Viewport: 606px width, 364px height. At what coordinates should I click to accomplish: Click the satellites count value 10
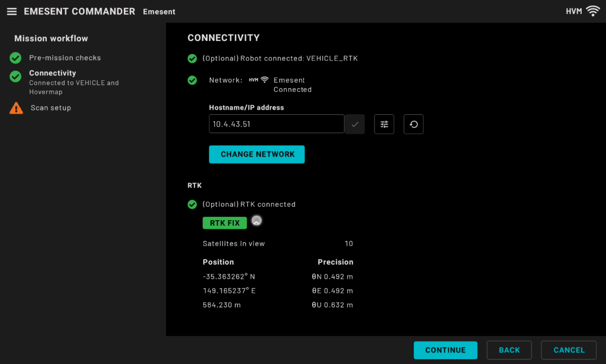click(x=349, y=244)
